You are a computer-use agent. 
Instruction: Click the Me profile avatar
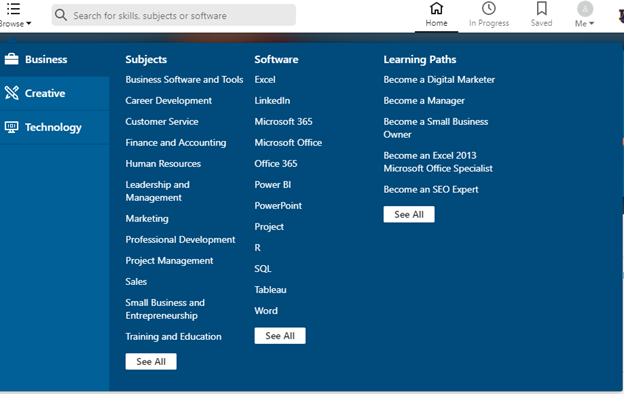coord(585,9)
